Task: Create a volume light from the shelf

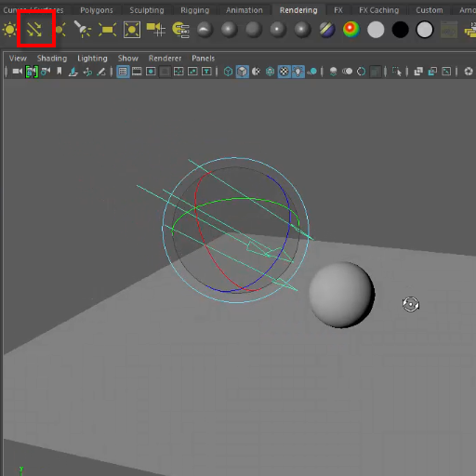Action: click(x=132, y=30)
